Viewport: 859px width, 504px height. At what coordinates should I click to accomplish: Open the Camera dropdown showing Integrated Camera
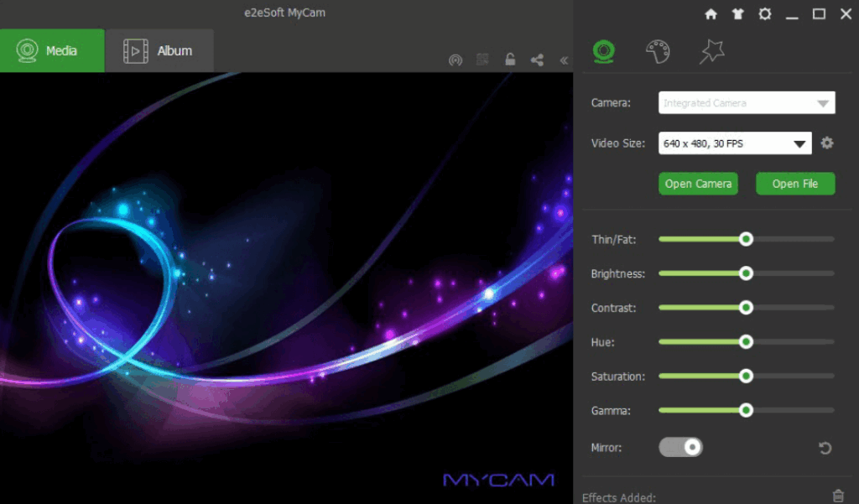pos(747,103)
